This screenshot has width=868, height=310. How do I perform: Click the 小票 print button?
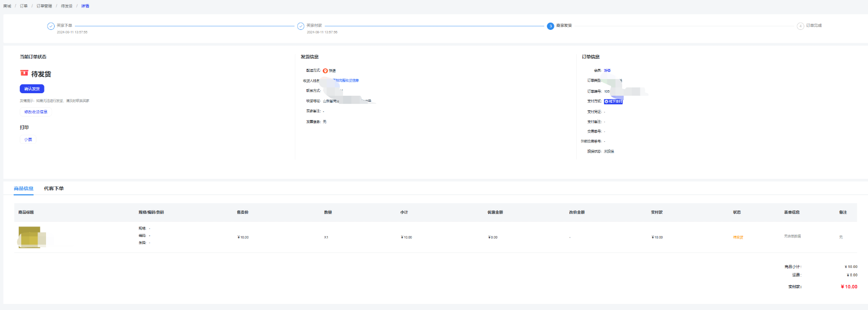click(28, 140)
